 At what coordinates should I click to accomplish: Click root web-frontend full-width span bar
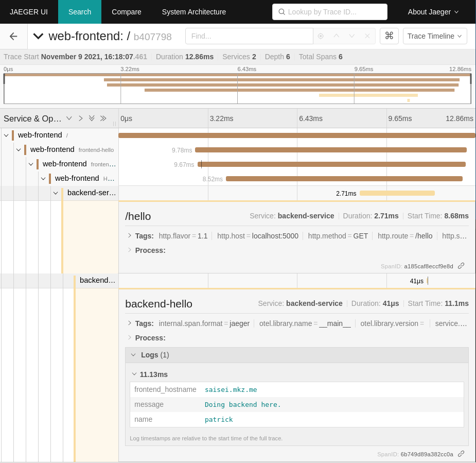297,135
